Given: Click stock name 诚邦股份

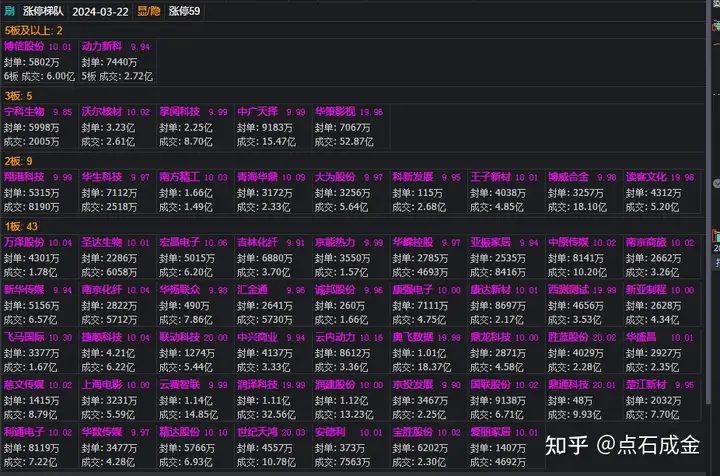Looking at the screenshot, I should [335, 290].
